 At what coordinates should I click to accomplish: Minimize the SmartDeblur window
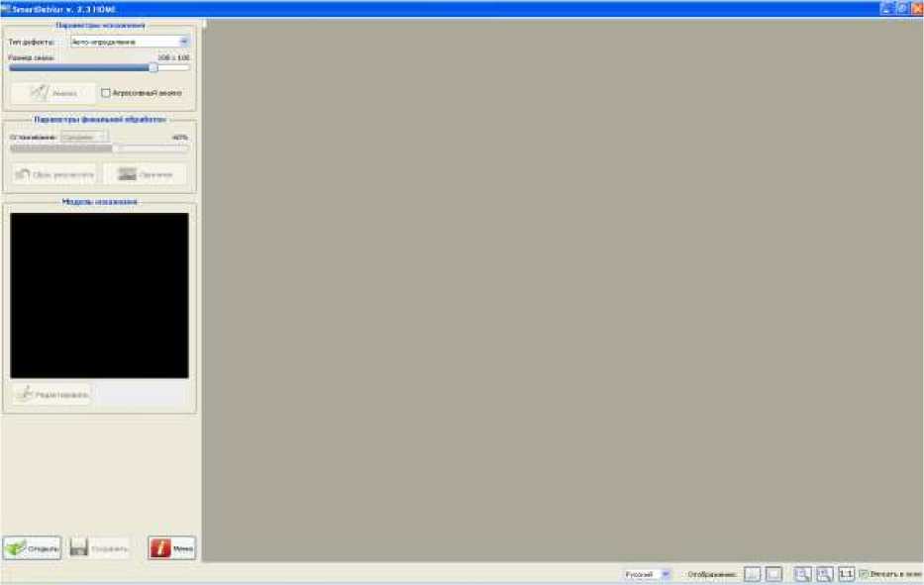pos(887,8)
